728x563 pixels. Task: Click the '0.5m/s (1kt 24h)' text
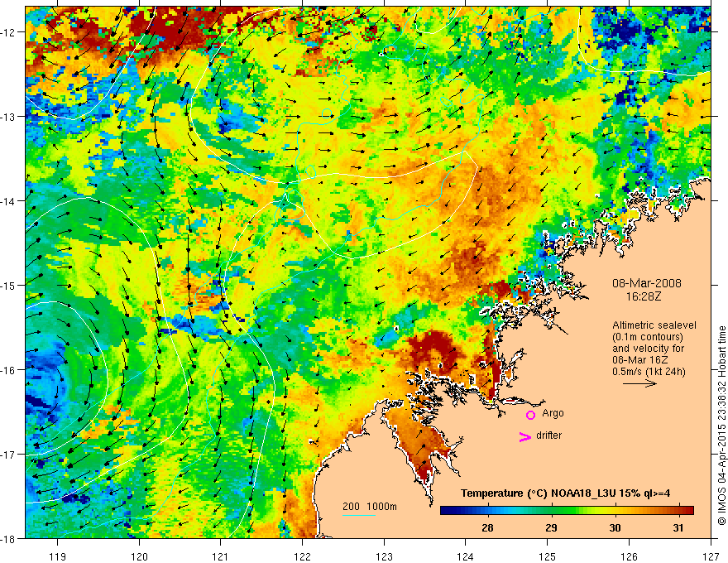[x=649, y=372]
